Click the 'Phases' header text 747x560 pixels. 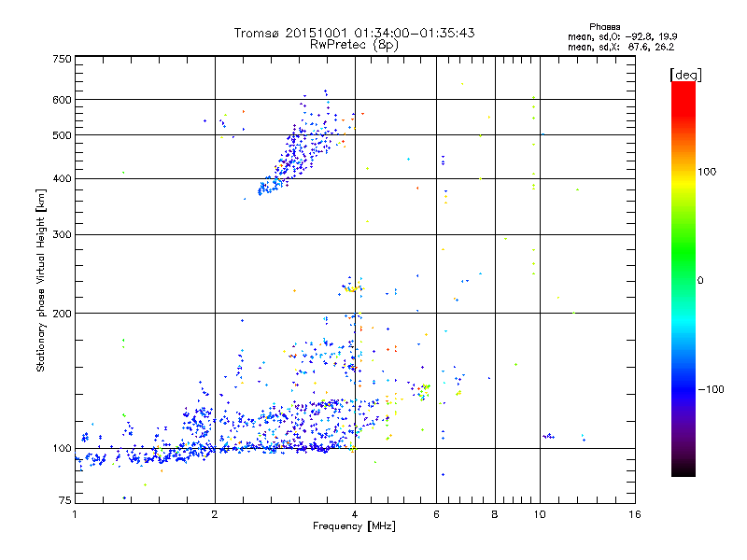604,27
